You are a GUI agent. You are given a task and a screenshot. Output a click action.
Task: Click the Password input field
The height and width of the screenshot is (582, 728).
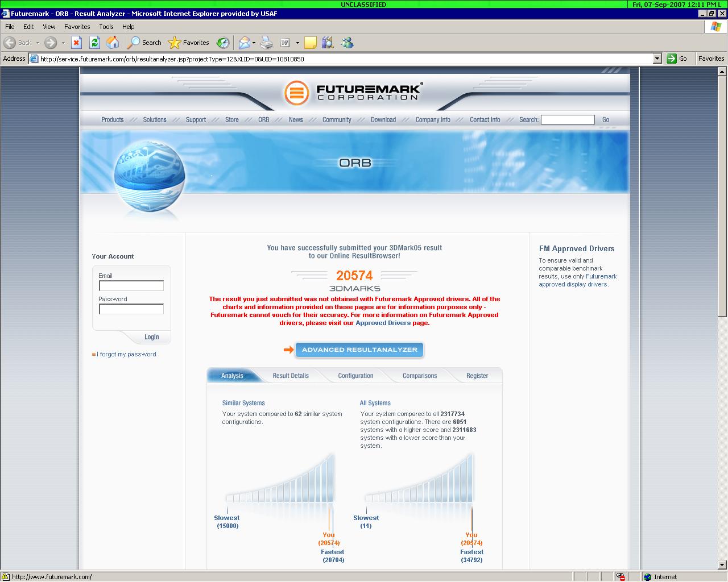(x=131, y=309)
